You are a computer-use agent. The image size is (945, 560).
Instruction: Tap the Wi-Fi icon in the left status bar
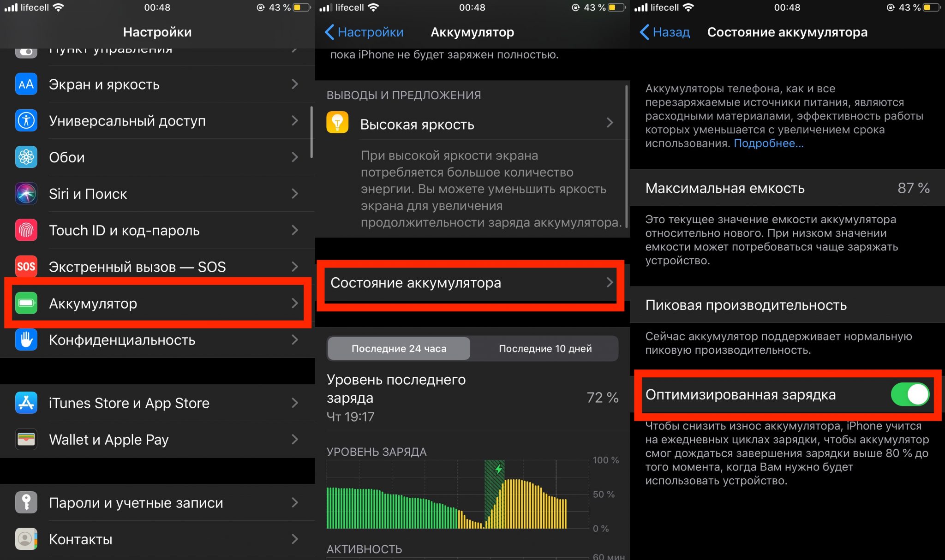point(58,7)
